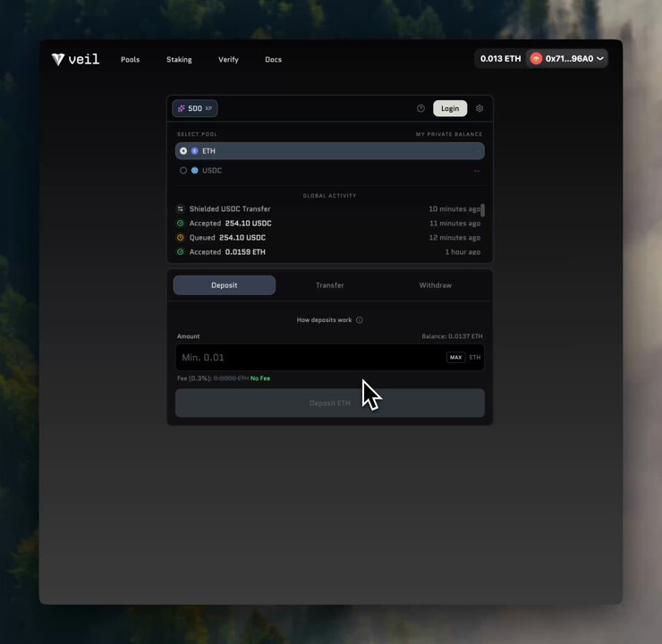Expand the 0x71...96A0 wallet dropdown
662x644 pixels.
point(566,59)
